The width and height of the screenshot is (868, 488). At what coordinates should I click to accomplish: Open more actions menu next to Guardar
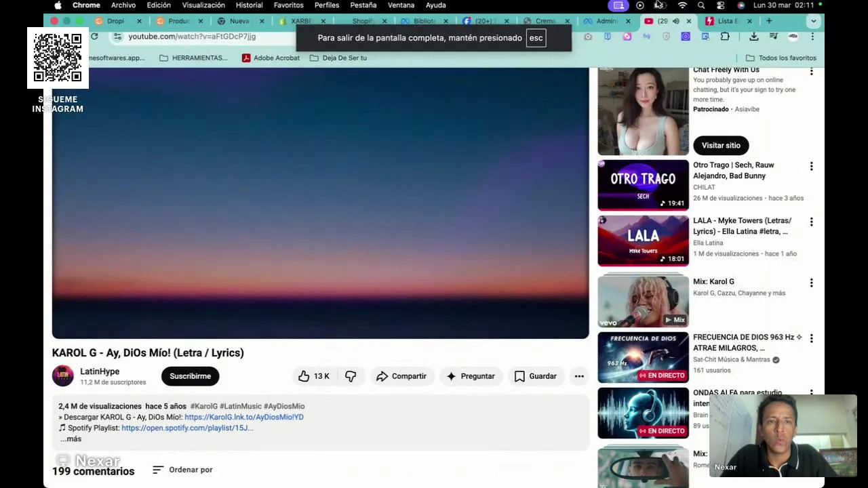(579, 376)
